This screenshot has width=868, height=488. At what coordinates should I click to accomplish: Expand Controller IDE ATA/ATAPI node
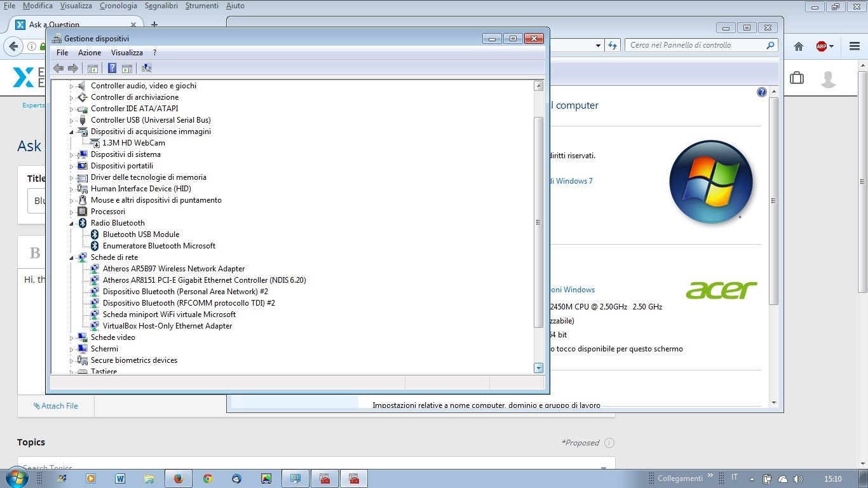(x=72, y=109)
